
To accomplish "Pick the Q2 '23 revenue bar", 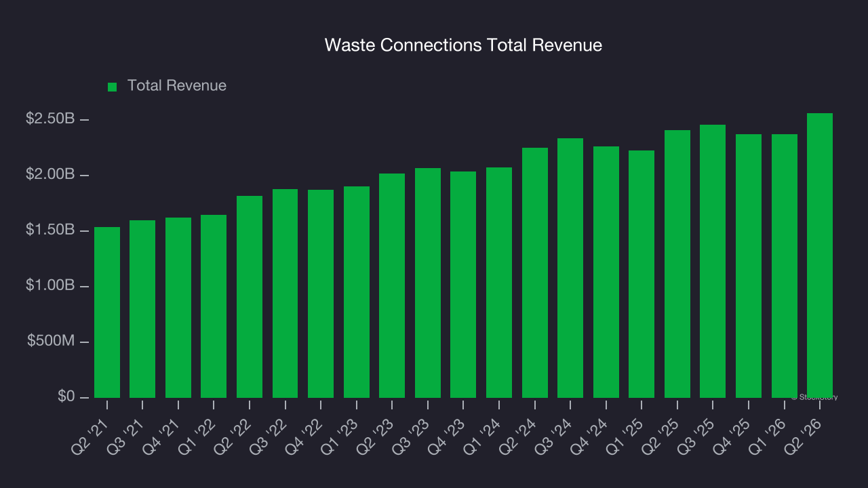I will coord(392,285).
